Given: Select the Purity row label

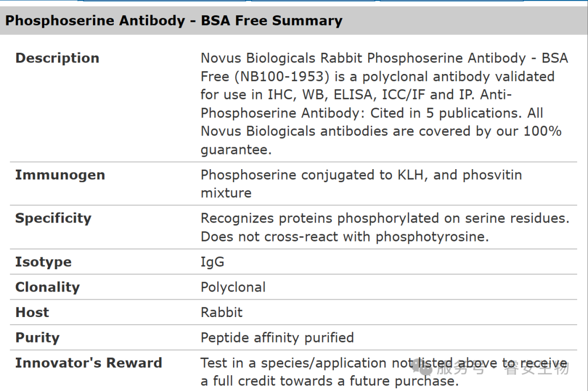Looking at the screenshot, I should coord(37,338).
